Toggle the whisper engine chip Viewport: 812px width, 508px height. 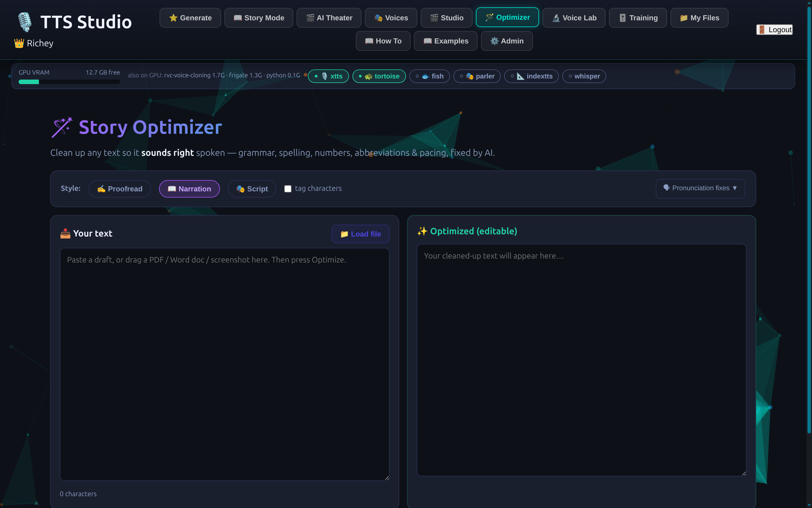coord(584,76)
